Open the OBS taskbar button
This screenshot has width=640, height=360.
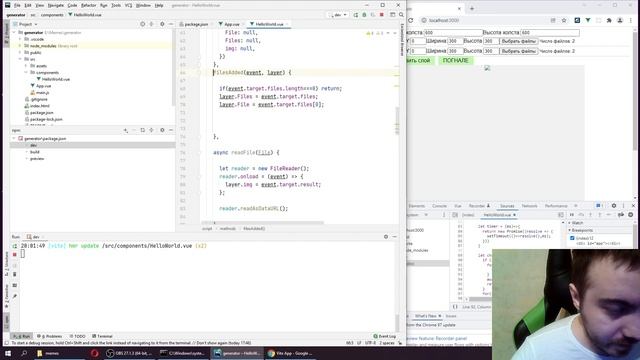click(x=129, y=353)
